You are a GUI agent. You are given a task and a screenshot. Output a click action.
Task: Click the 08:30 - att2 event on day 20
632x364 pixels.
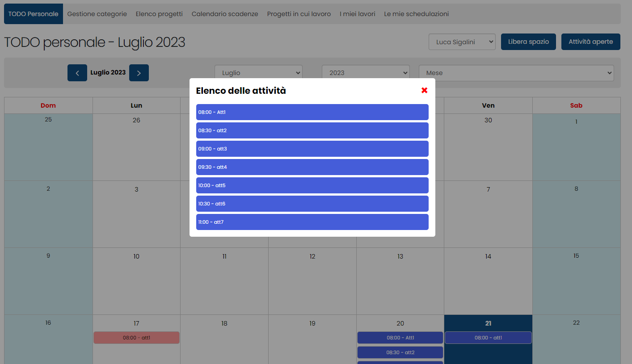[400, 352]
